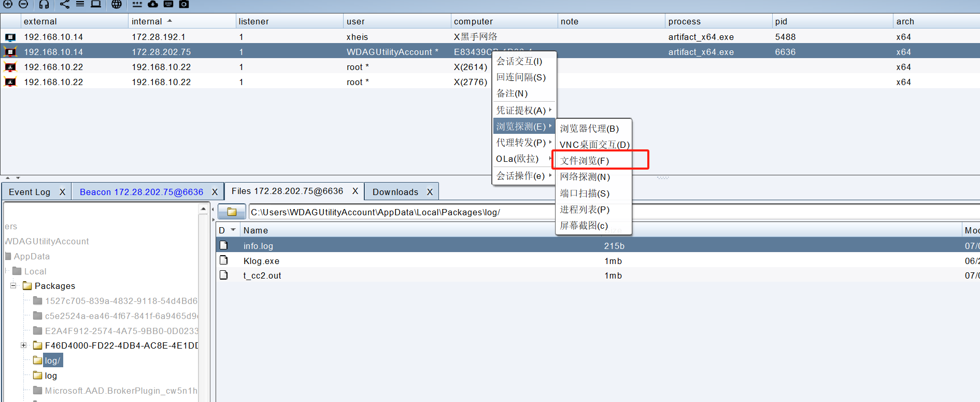Click the beacon icon of the xheis session
Viewport: 980px width, 402px height.
click(x=10, y=37)
